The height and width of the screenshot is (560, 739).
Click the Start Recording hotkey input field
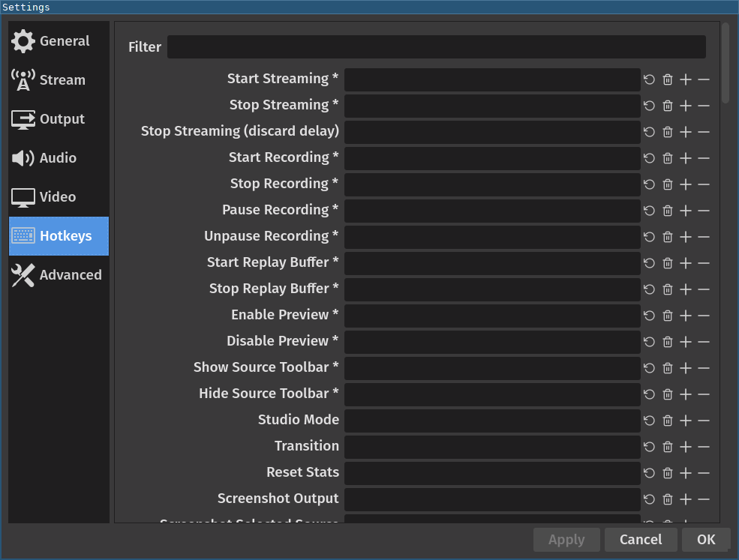(x=492, y=158)
